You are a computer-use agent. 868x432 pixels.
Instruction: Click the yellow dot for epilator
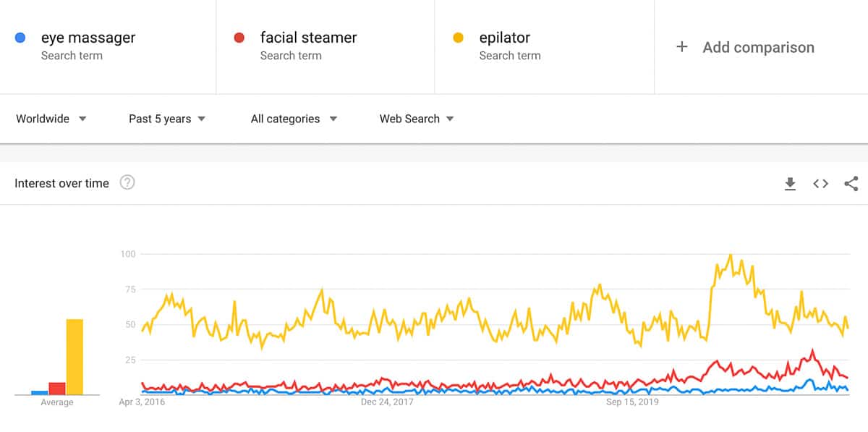458,38
